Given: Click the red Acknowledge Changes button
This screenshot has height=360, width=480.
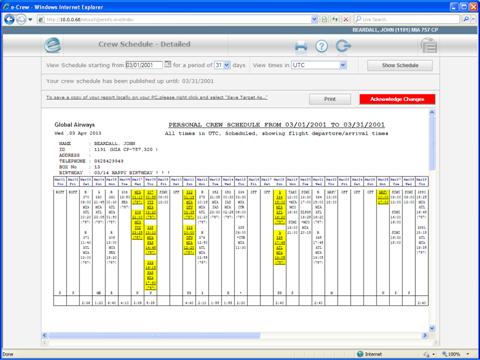Looking at the screenshot, I should tap(397, 99).
